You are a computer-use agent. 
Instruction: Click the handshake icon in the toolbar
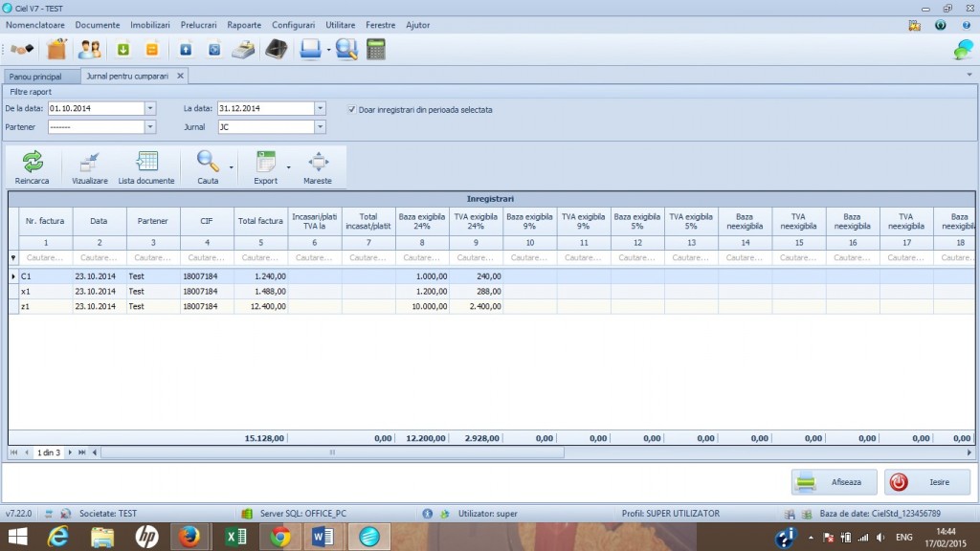[x=23, y=50]
